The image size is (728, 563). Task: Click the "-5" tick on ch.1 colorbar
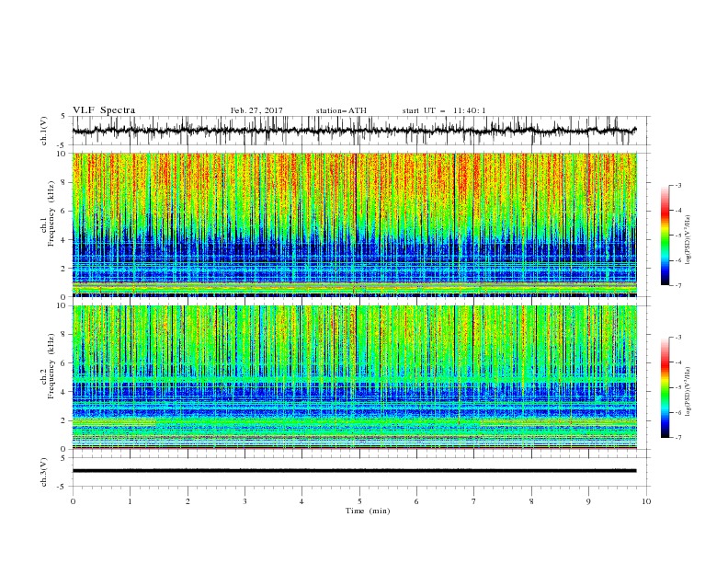678,236
